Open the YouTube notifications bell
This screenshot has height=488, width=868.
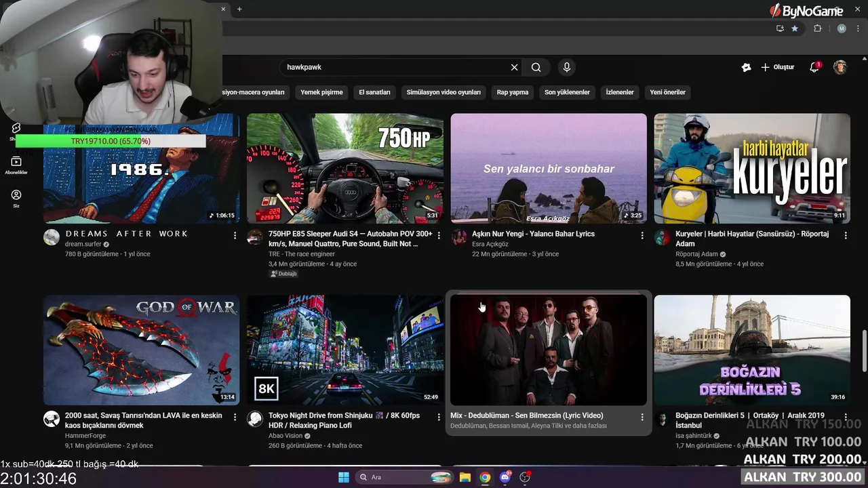[x=815, y=67]
